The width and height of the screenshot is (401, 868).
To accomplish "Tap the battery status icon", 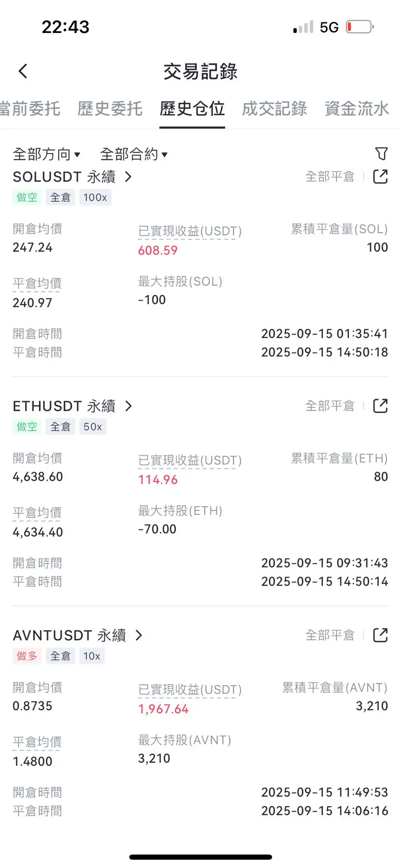I will [x=360, y=27].
